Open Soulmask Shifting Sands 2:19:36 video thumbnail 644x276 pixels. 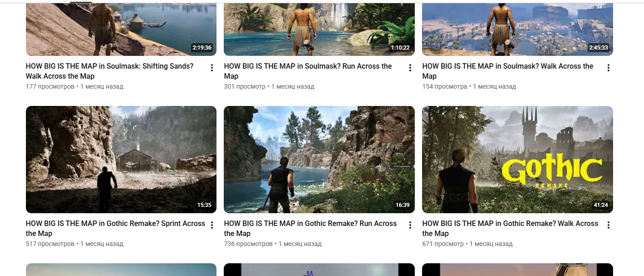point(121,29)
